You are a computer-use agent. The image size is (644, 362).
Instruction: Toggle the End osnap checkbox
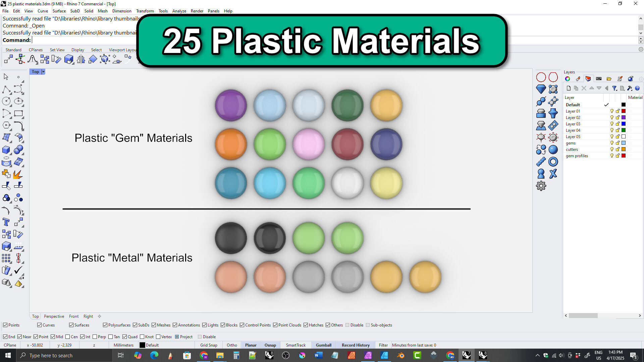(x=5, y=337)
